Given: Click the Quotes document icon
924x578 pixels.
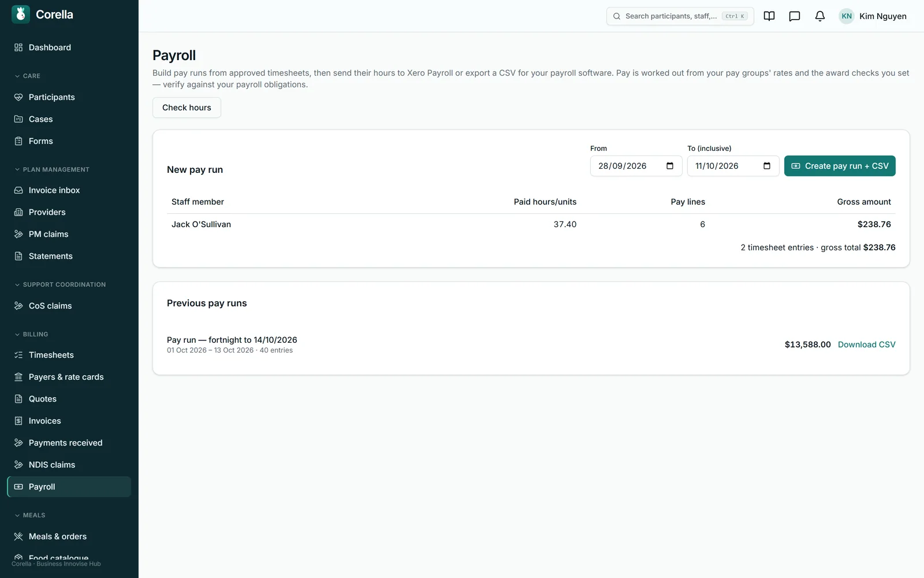Looking at the screenshot, I should [18, 399].
